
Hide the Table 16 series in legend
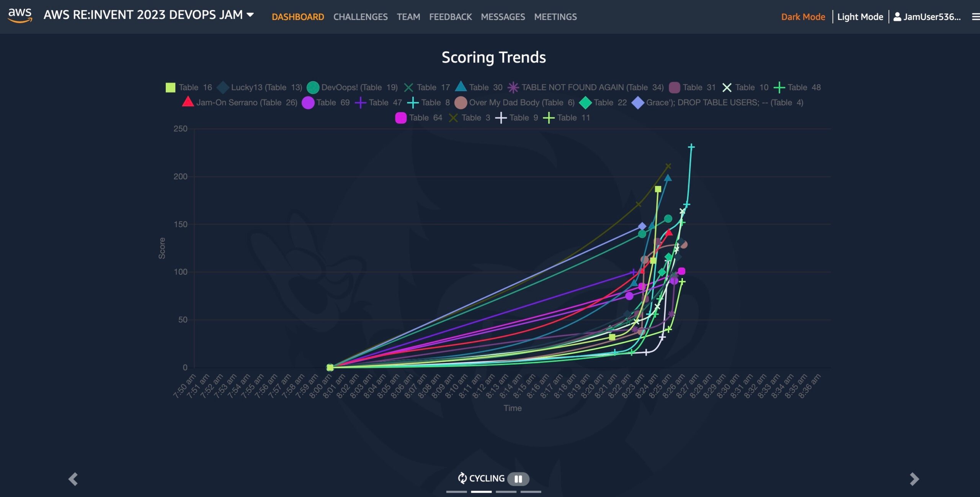188,87
